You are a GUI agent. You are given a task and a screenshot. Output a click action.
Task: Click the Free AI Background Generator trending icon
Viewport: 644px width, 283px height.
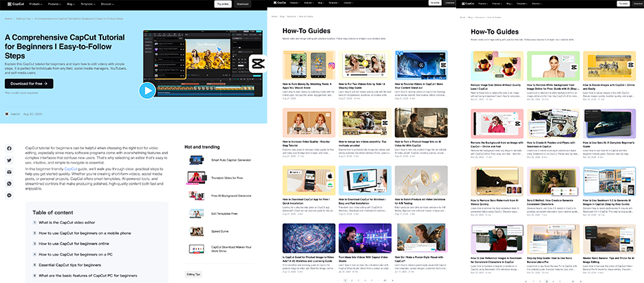coord(196,196)
